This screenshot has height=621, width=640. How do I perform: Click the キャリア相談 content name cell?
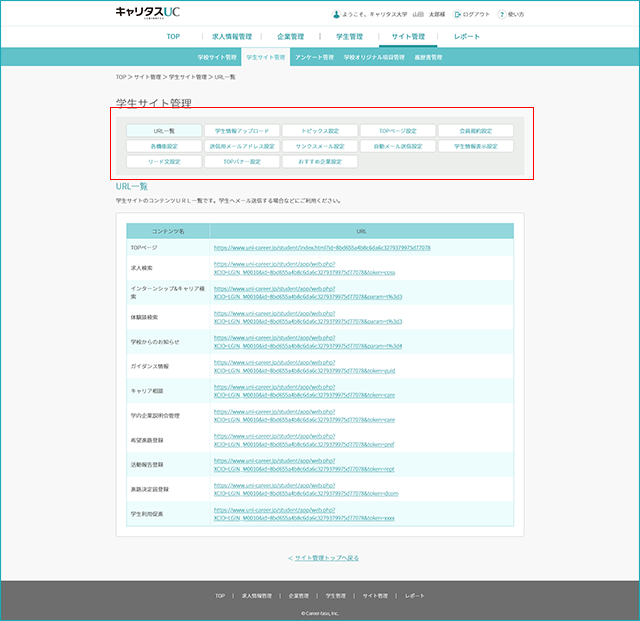point(168,391)
